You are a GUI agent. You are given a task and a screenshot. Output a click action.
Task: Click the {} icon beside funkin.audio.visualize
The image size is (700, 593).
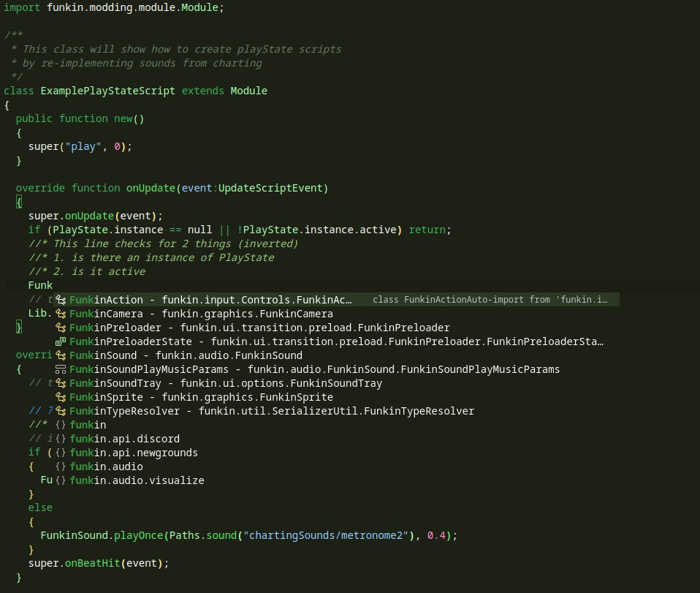pyautogui.click(x=61, y=480)
